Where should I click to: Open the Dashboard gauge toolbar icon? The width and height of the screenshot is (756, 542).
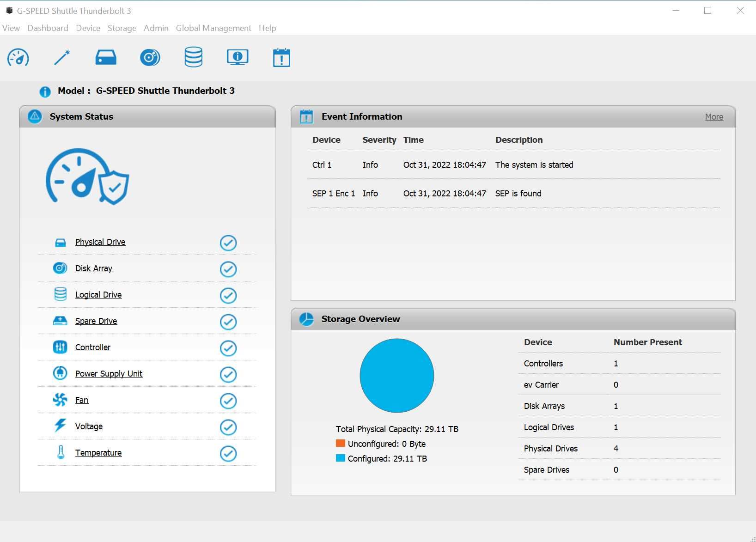(18, 58)
